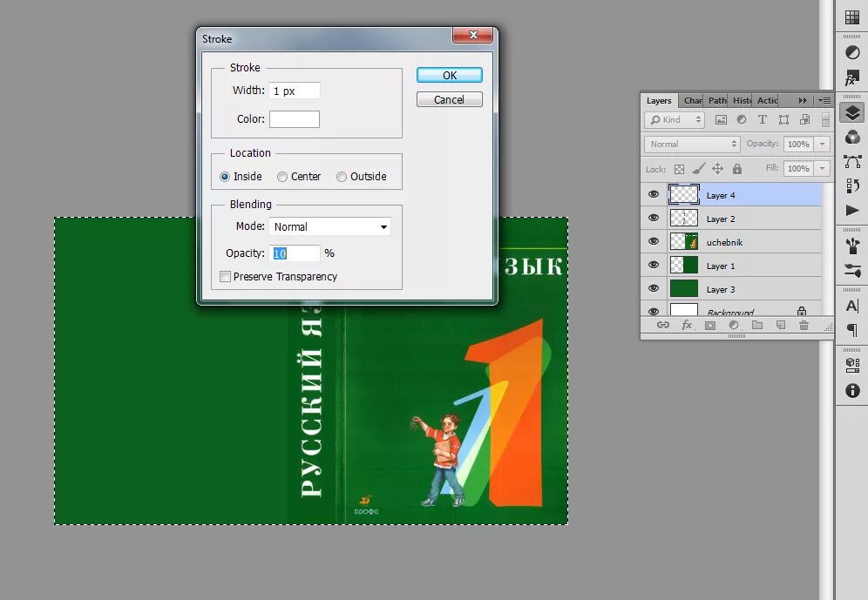This screenshot has width=868, height=600.
Task: Select the Inside location radio button
Action: [x=224, y=177]
